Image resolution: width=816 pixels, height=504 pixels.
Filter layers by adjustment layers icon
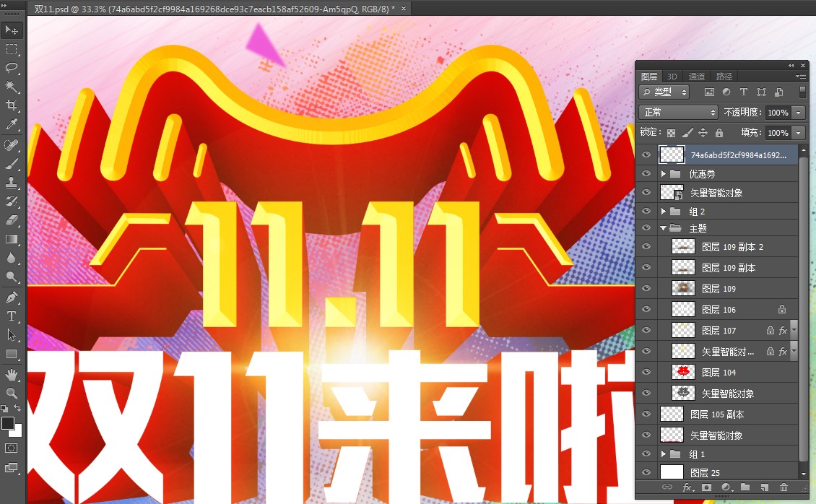726,92
